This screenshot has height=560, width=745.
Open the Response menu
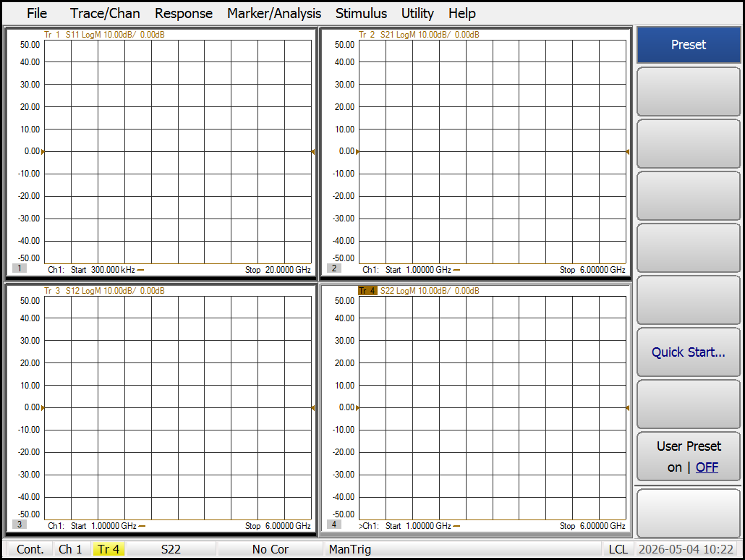pyautogui.click(x=184, y=13)
